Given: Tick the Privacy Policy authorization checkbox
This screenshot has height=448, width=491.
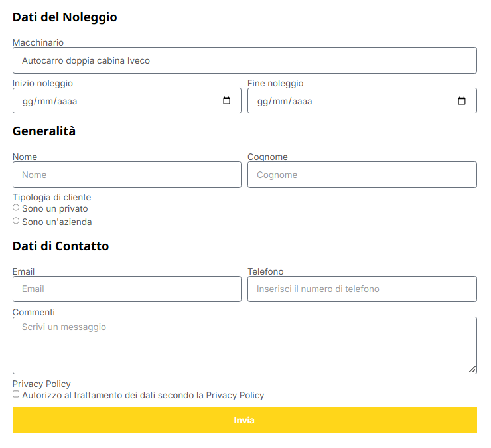Looking at the screenshot, I should pos(16,394).
